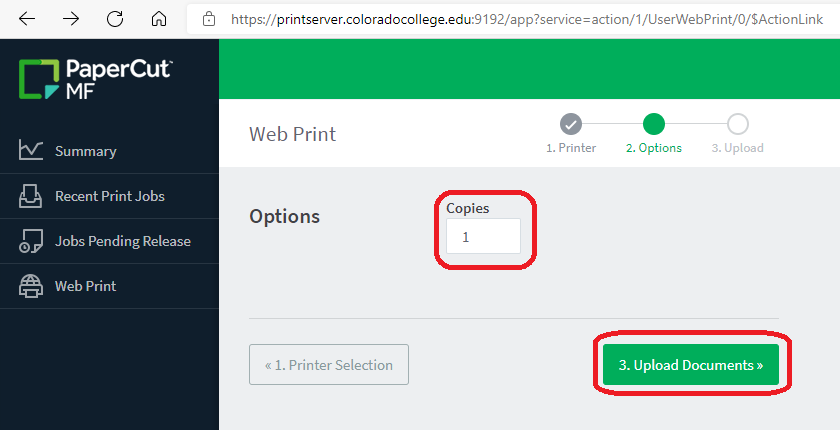
Task: Reload the page with the refresh icon
Action: 115,19
